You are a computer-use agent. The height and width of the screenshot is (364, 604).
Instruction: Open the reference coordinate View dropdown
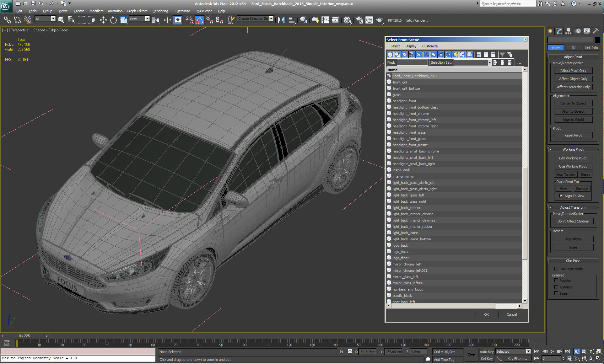tap(147, 19)
